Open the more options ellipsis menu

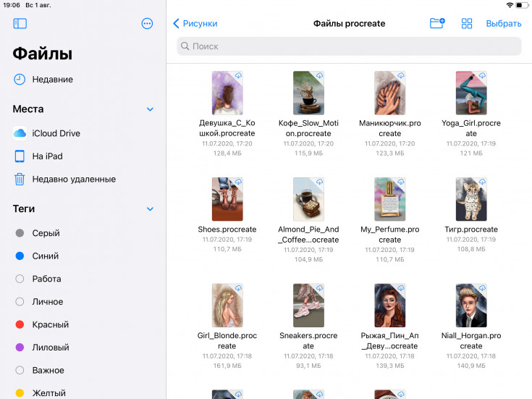point(147,23)
